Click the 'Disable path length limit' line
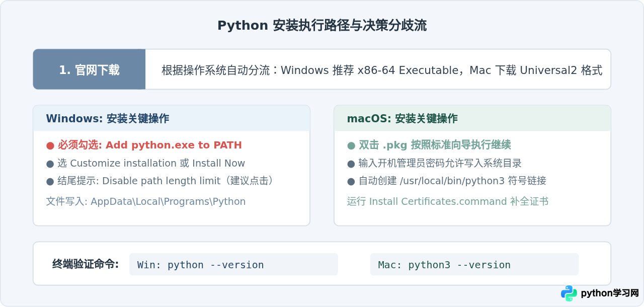Viewport: 644px width, 307px height. 160,181
